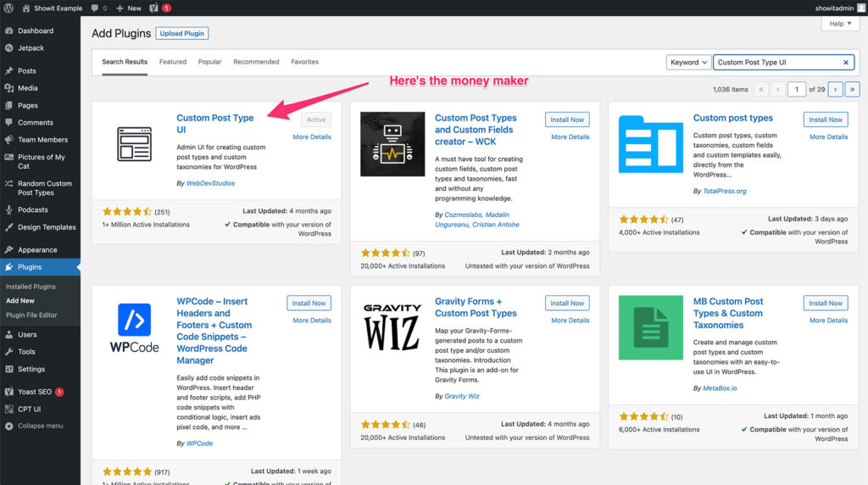Clear the search field with the X icon

tap(845, 62)
